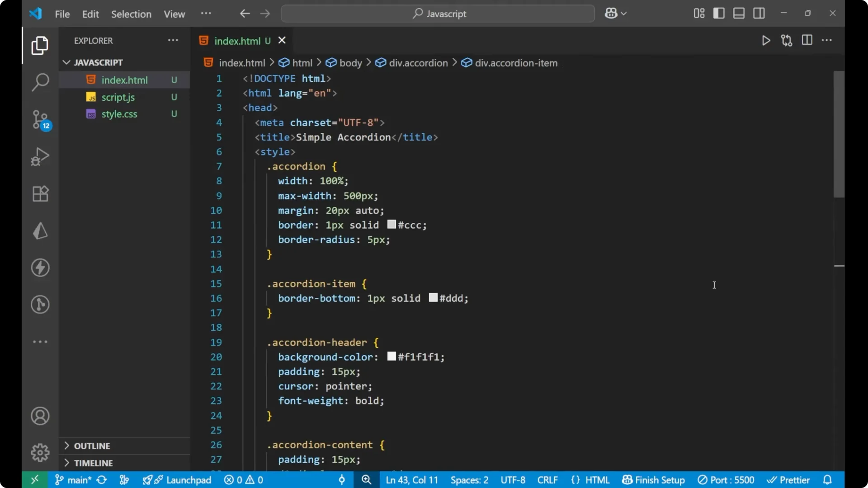Run index.html with the play button

click(x=766, y=40)
